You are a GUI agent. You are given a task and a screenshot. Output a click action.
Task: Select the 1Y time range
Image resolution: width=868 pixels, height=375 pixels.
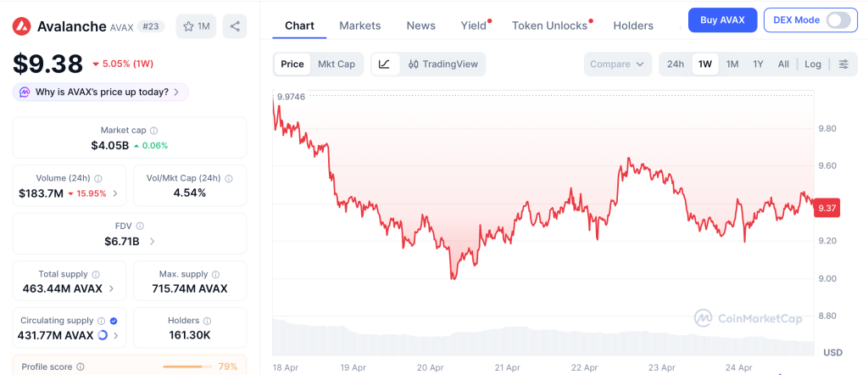click(758, 64)
